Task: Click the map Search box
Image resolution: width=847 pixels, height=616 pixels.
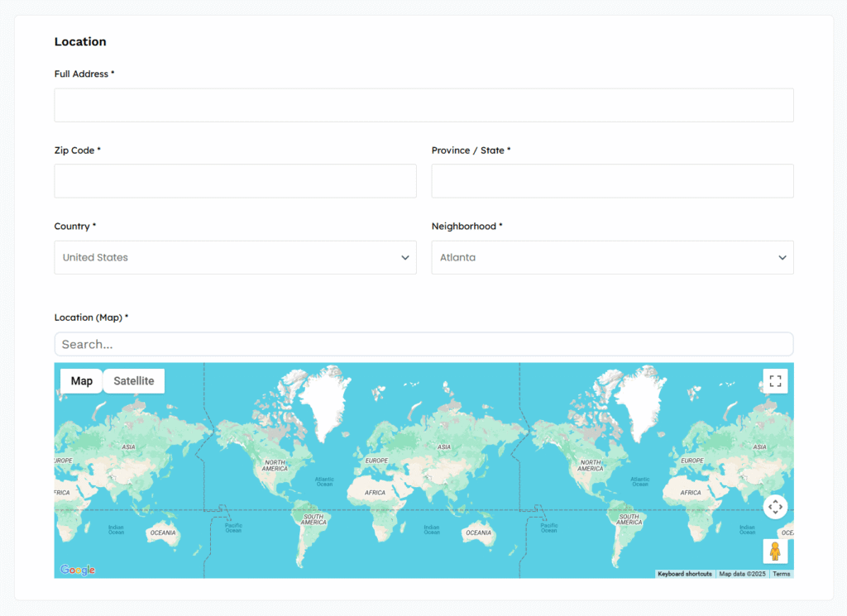Action: coord(423,344)
